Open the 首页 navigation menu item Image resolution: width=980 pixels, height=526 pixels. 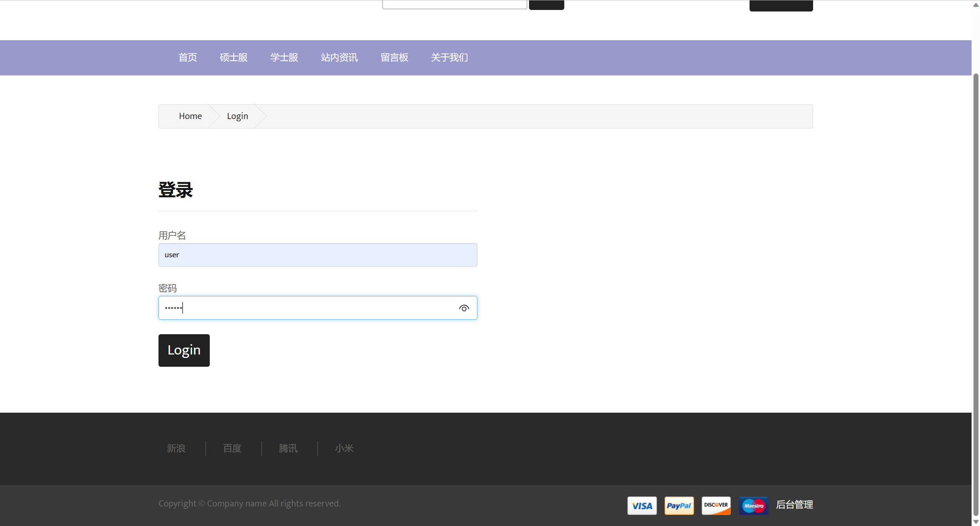[x=188, y=57]
